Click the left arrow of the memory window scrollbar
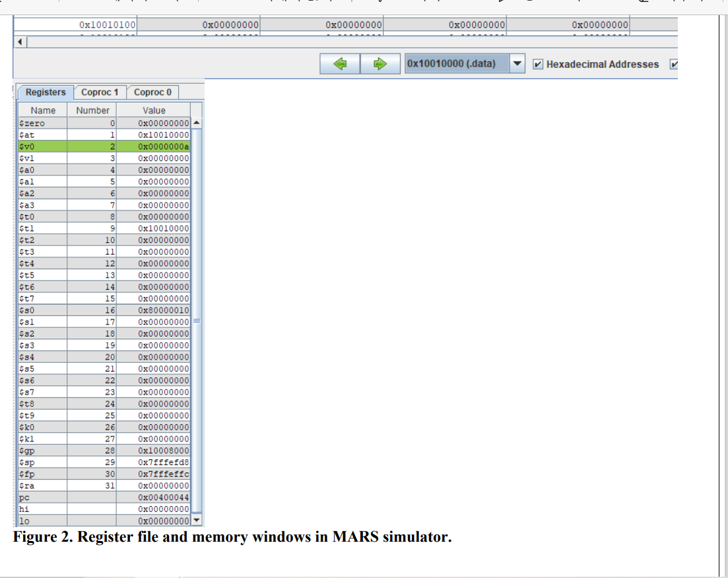This screenshot has height=578, width=728. click(19, 41)
